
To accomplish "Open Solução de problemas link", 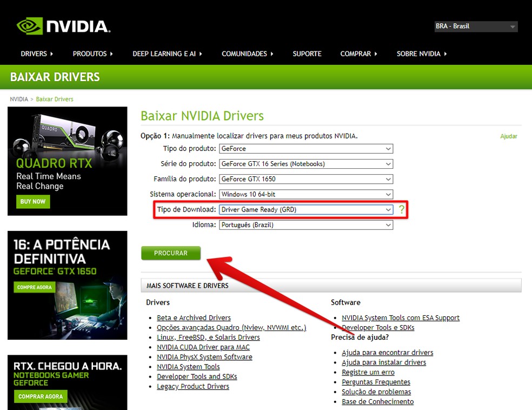I will (376, 392).
